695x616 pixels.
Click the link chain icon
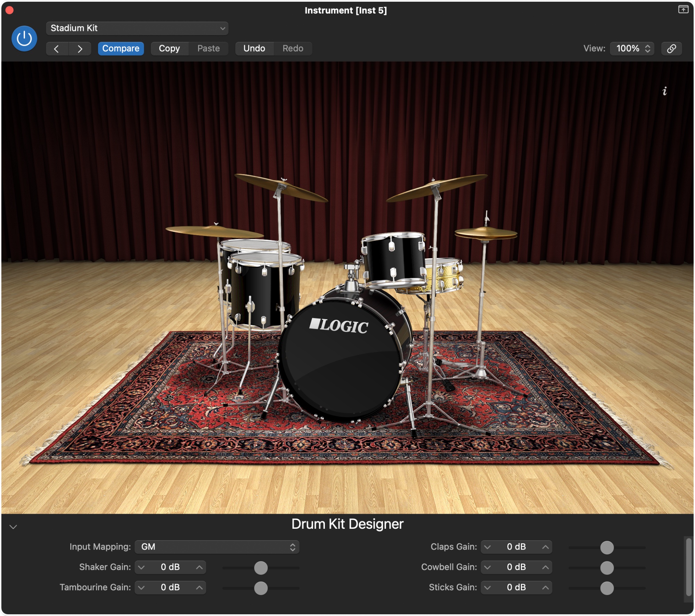671,48
